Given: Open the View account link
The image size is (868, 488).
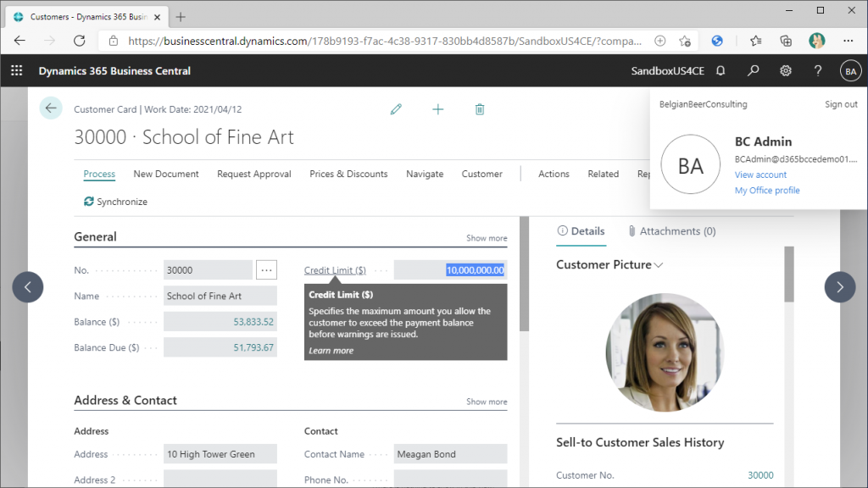Looking at the screenshot, I should pos(760,175).
